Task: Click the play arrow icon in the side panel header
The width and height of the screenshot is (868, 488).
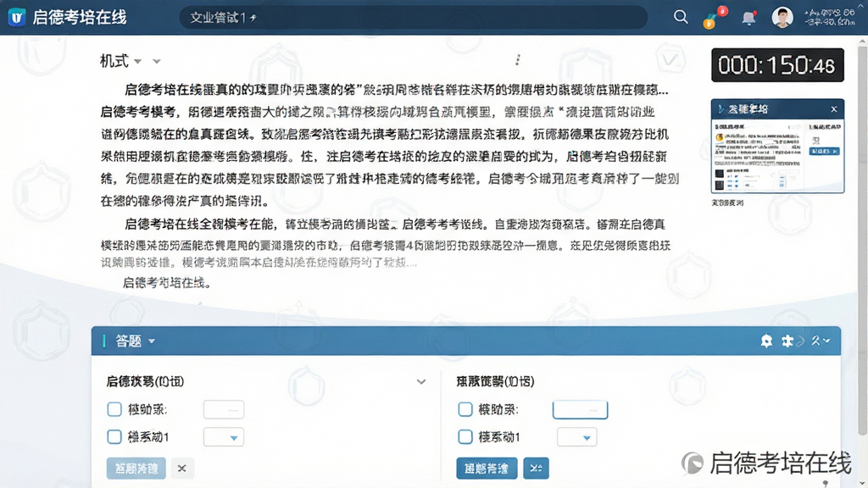Action: 721,109
